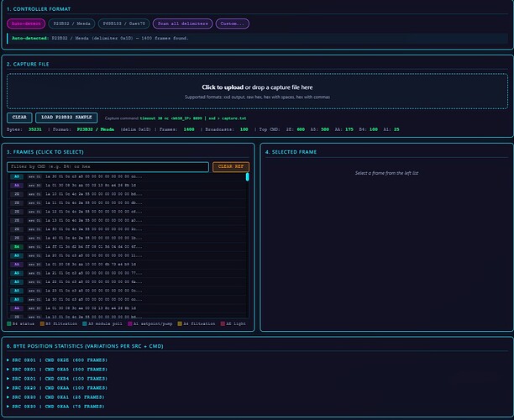The height and width of the screenshot is (420, 514).
Task: Select the frame row with payload ending 77...
Action: tap(127, 273)
